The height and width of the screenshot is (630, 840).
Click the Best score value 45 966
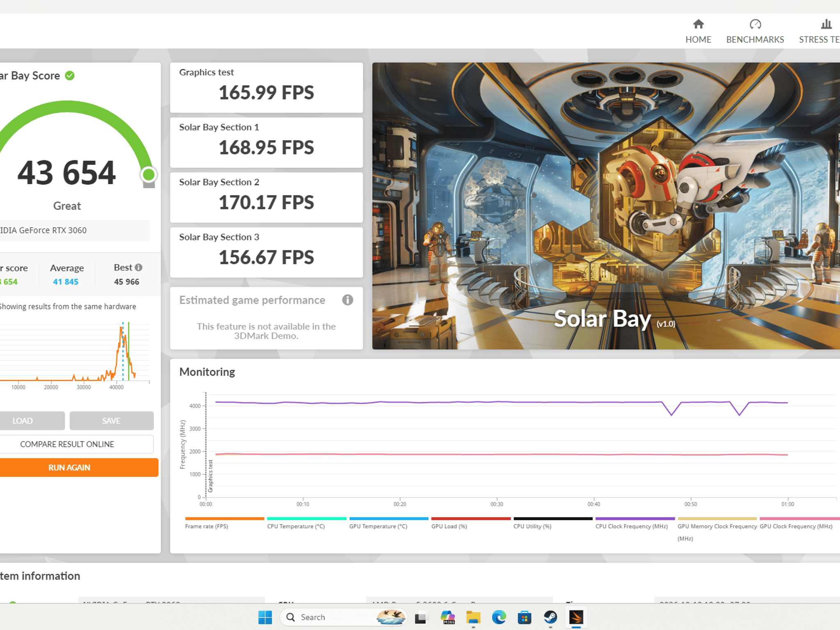(x=127, y=282)
